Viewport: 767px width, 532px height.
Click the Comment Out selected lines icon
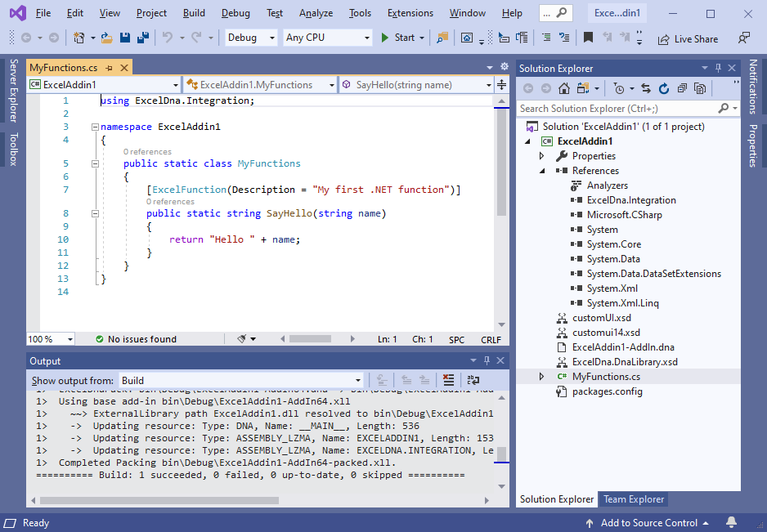tap(546, 38)
